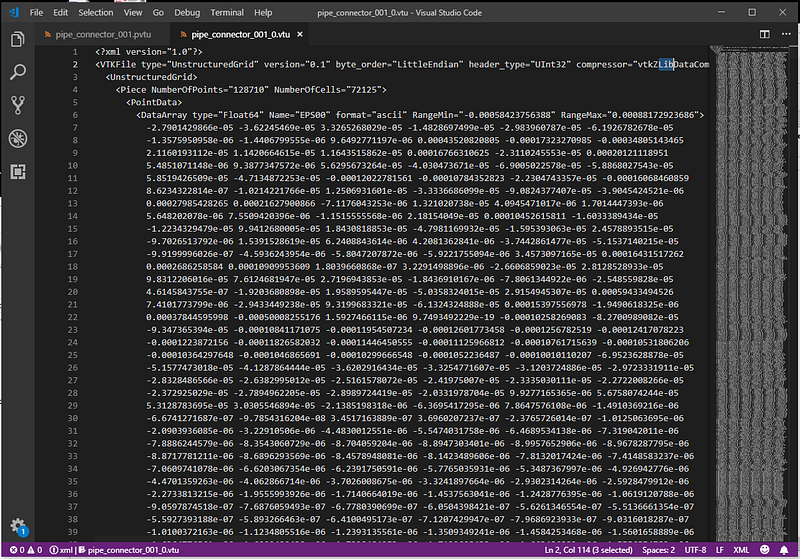Open the Debug menu
This screenshot has width=800, height=559.
click(x=187, y=12)
